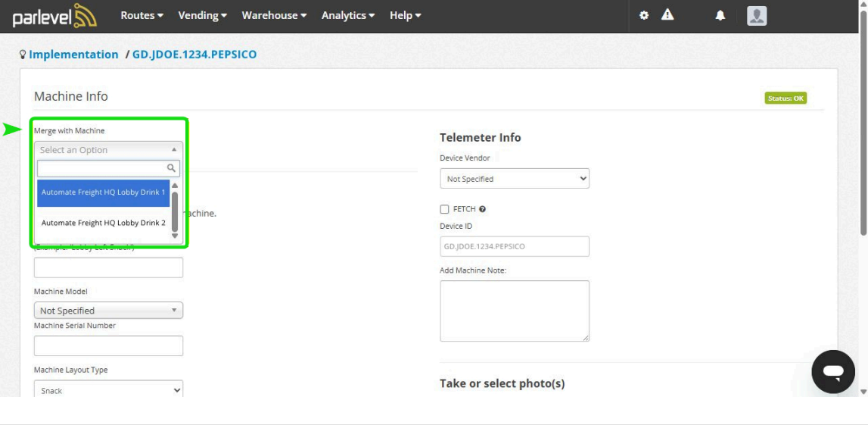Image resolution: width=868 pixels, height=425 pixels.
Task: Open the notifications bell
Action: pos(720,16)
